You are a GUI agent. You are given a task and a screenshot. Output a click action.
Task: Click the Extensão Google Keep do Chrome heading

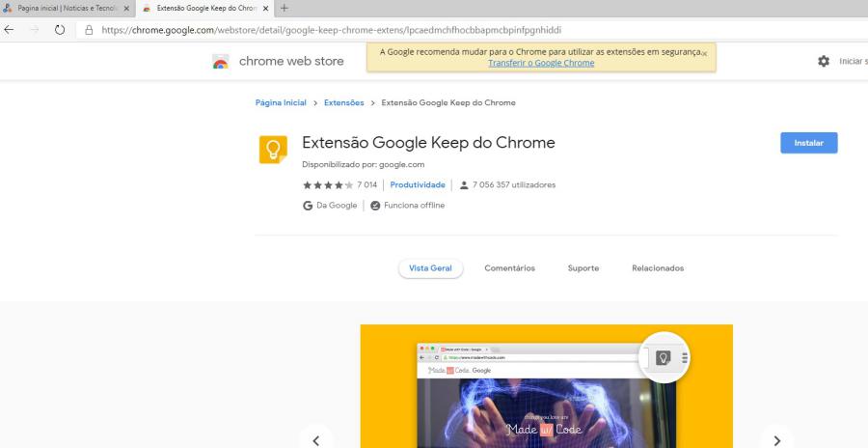tap(428, 143)
